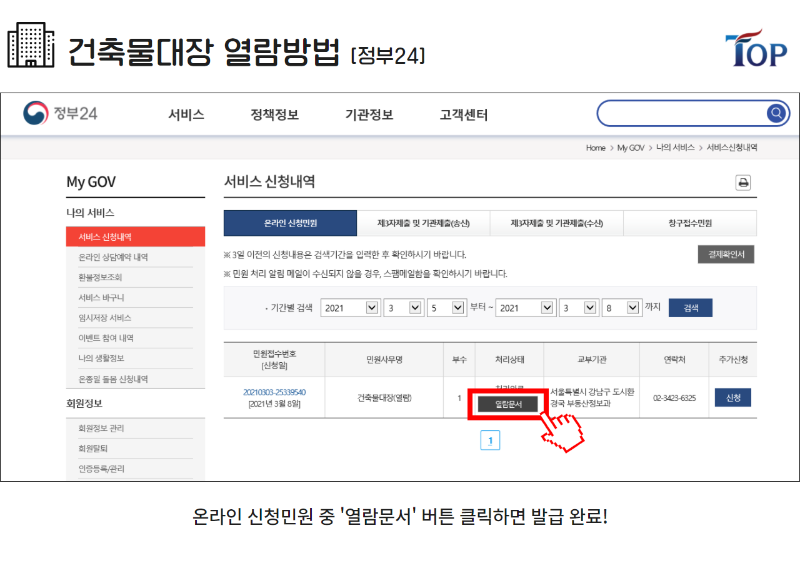Open receipt number 20210303-25339540 link

(x=274, y=392)
